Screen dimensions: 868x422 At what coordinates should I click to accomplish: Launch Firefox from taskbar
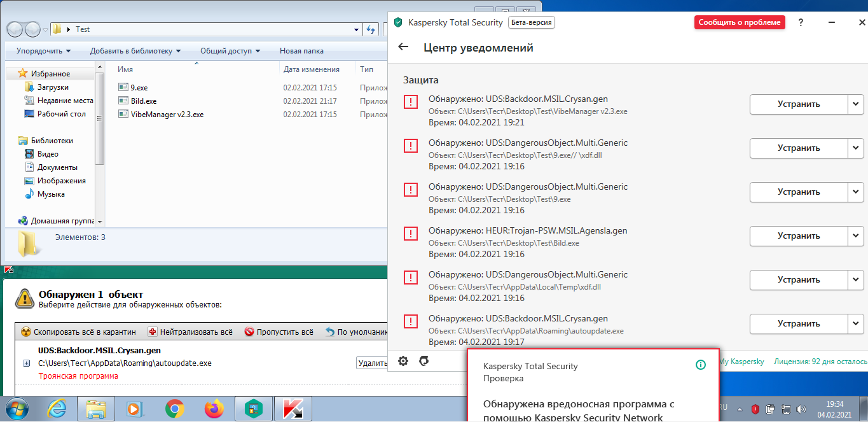(214, 408)
